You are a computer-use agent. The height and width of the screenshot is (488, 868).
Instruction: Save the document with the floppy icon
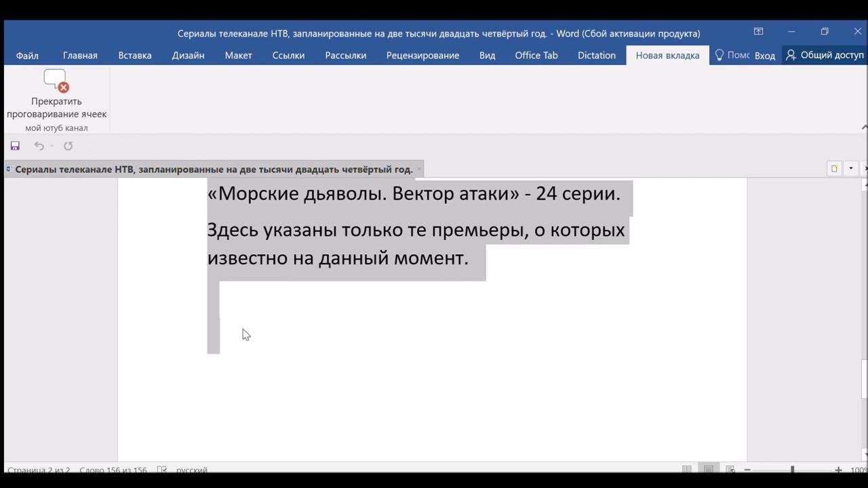pos(15,146)
